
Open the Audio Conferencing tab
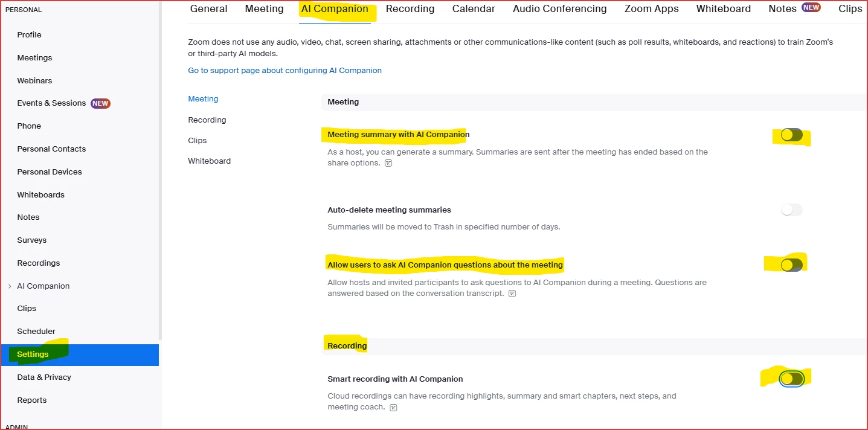(560, 9)
